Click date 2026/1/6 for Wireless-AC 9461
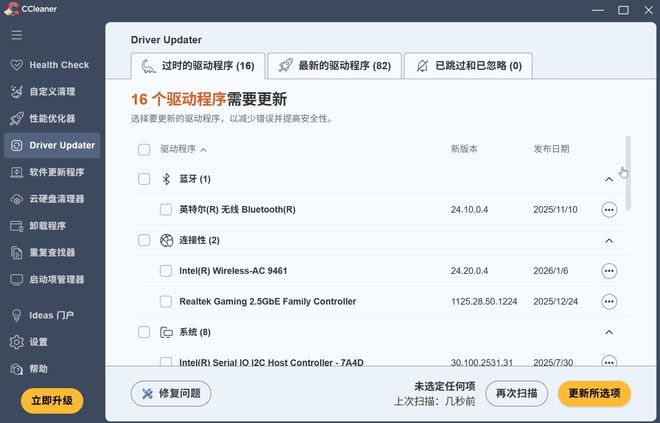Viewport: 660px width, 423px height. pos(551,271)
